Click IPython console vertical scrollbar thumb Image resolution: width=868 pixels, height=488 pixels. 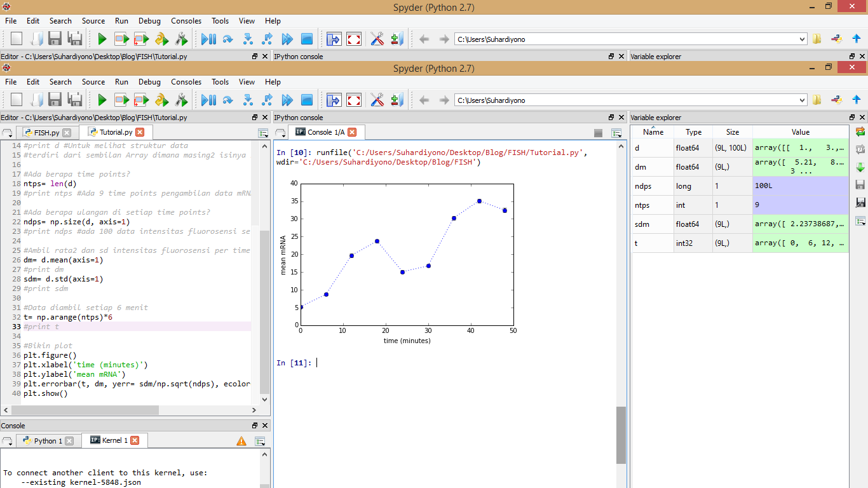[621, 435]
